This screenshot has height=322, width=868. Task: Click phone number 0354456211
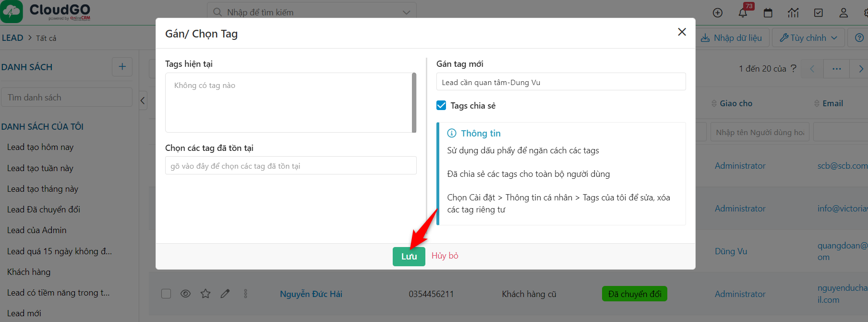pyautogui.click(x=431, y=294)
